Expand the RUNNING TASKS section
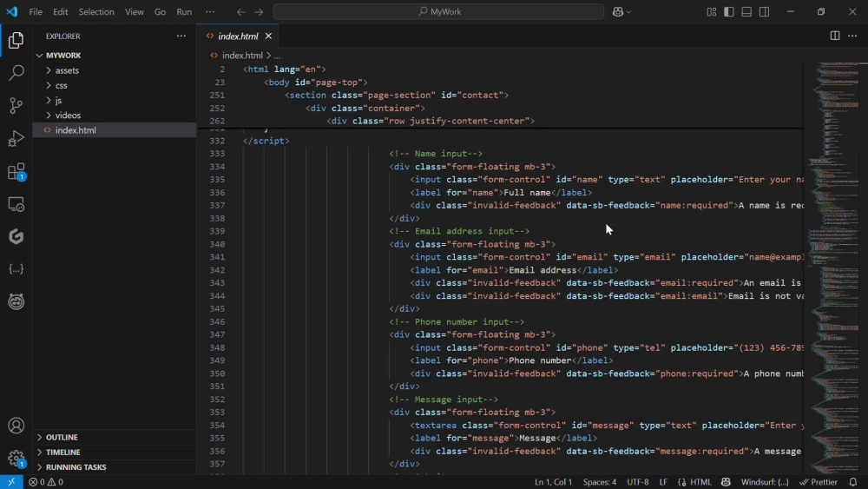 pyautogui.click(x=114, y=466)
